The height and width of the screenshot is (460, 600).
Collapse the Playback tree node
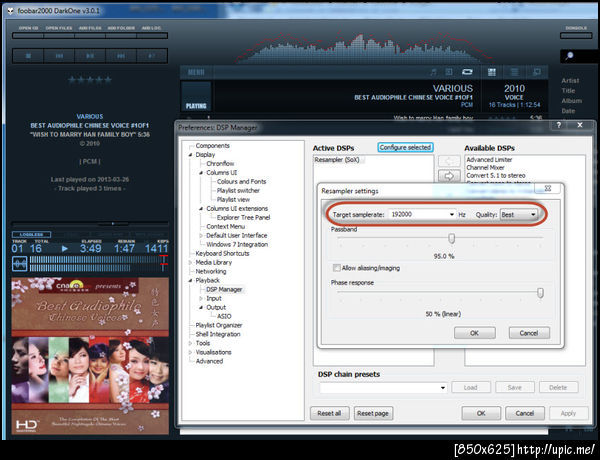pos(190,281)
